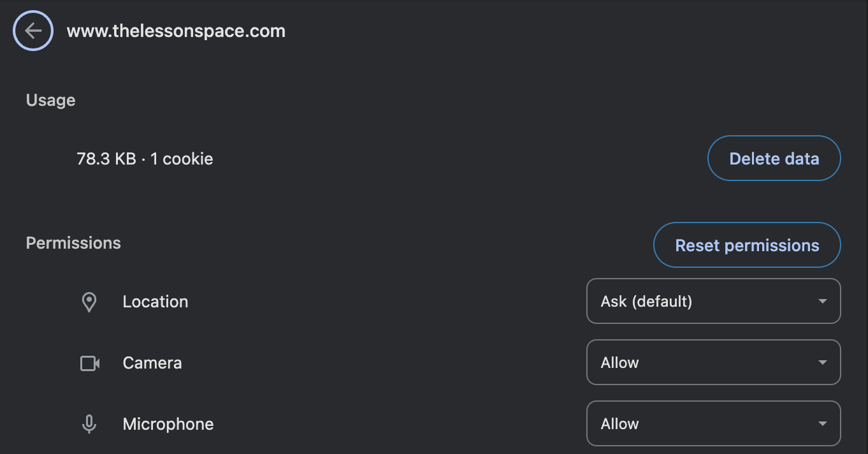The height and width of the screenshot is (454, 868).
Task: Open the Location 'Ask (default)' dropdown
Action: tap(713, 301)
